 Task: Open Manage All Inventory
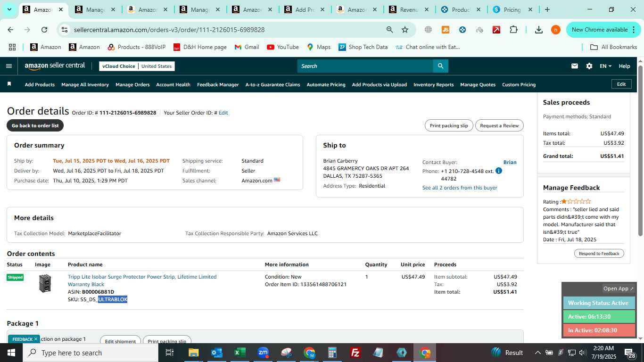pyautogui.click(x=85, y=84)
